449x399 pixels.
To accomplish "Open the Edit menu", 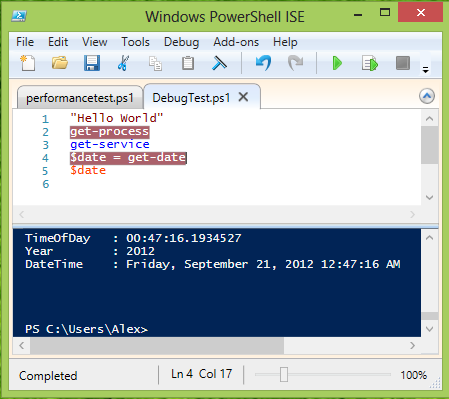I will pyautogui.click(x=58, y=42).
